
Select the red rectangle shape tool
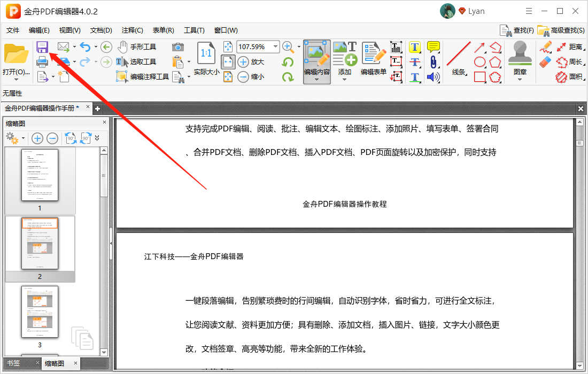pyautogui.click(x=480, y=77)
